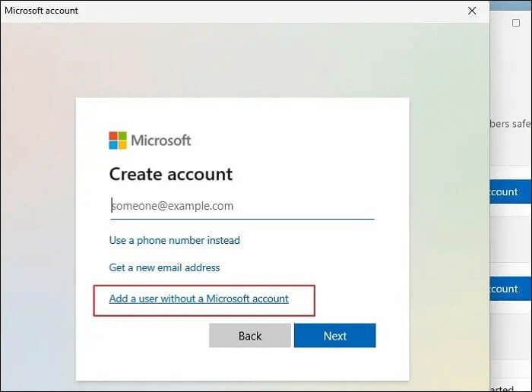Open 'Use a phone number instead' link
Viewport: 532px width, 392px height.
point(174,240)
